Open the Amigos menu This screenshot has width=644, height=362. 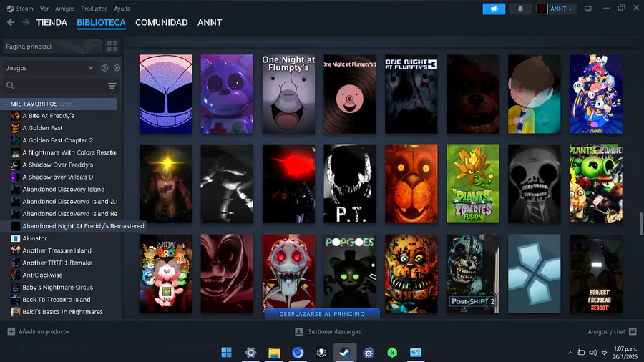click(x=65, y=9)
